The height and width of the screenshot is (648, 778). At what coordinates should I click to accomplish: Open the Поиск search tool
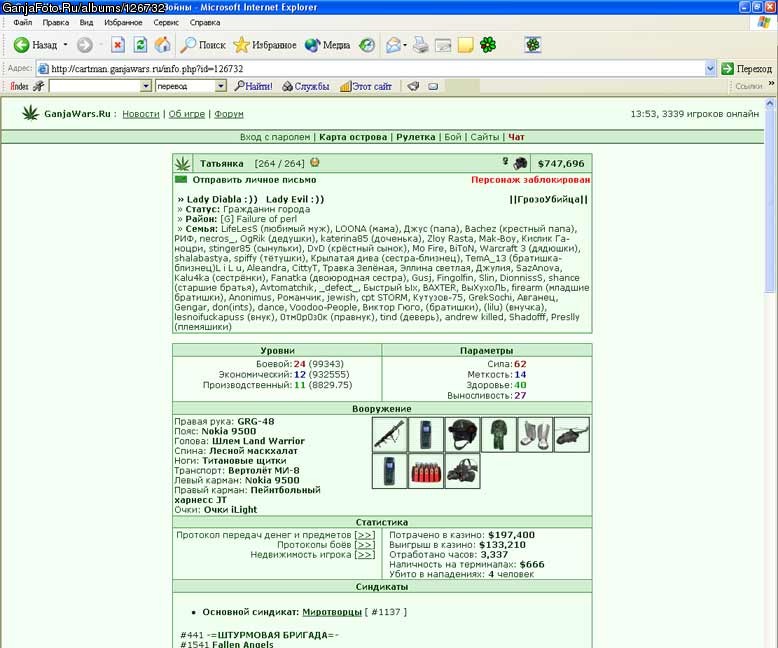click(203, 45)
